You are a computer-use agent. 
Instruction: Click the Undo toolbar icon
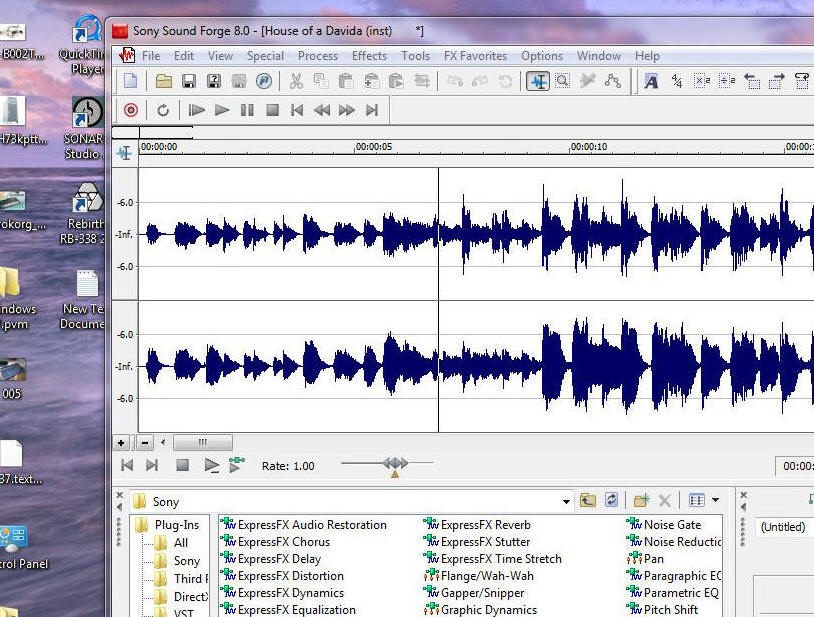pyautogui.click(x=455, y=81)
